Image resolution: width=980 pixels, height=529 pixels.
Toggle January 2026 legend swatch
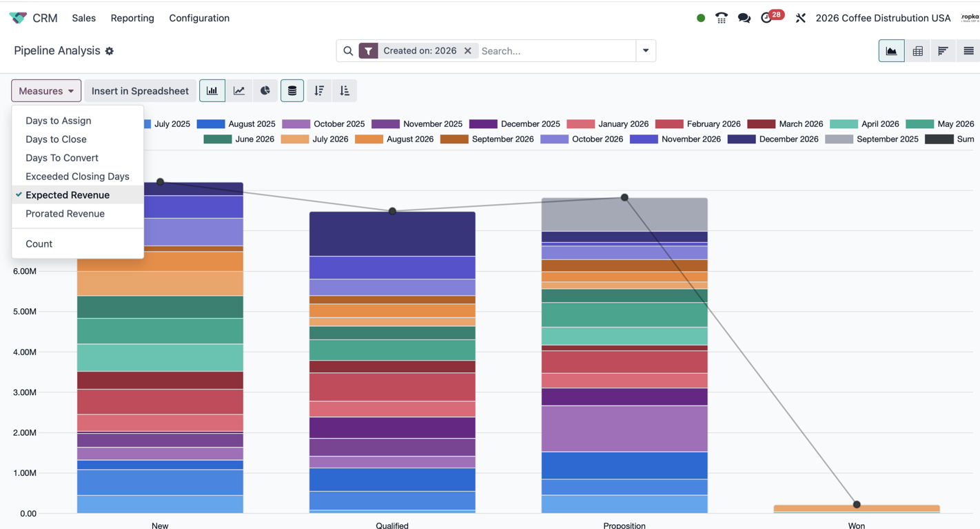pyautogui.click(x=580, y=124)
